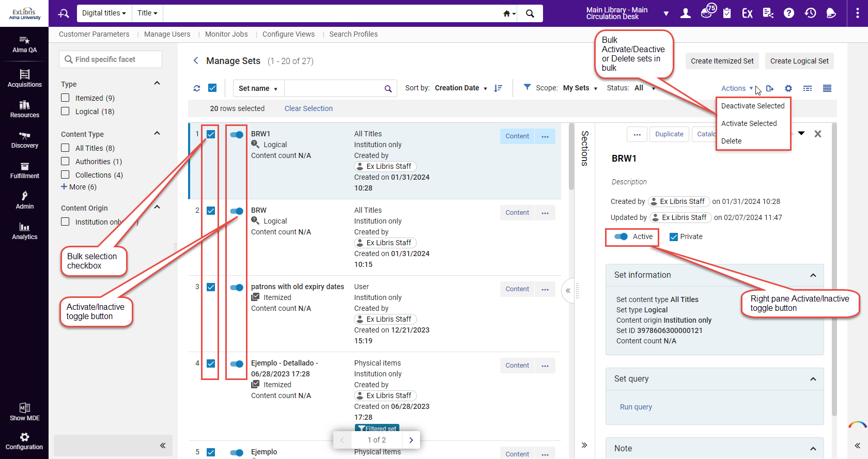Open the Acquisitions menu

pyautogui.click(x=24, y=78)
